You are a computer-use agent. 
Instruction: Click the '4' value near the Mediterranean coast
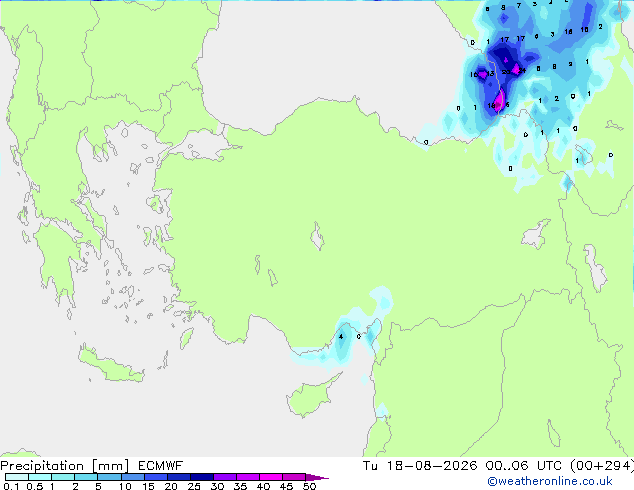pyautogui.click(x=341, y=336)
